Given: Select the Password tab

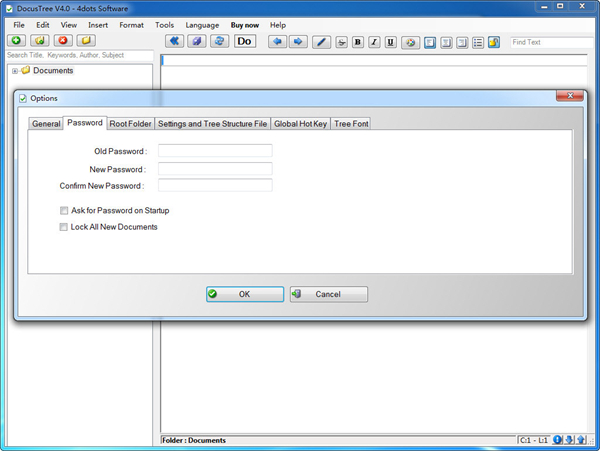Looking at the screenshot, I should 85,123.
